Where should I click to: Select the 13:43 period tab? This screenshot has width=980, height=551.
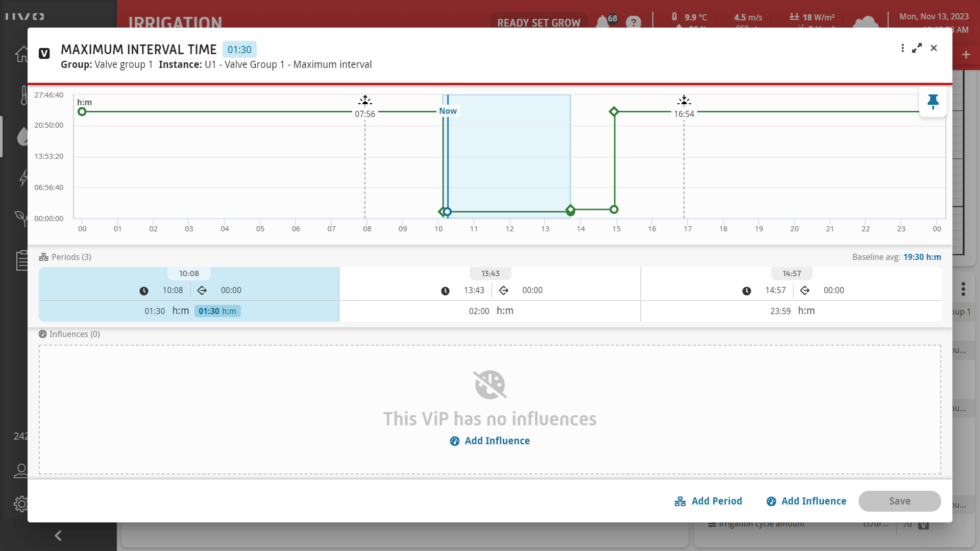click(x=490, y=274)
